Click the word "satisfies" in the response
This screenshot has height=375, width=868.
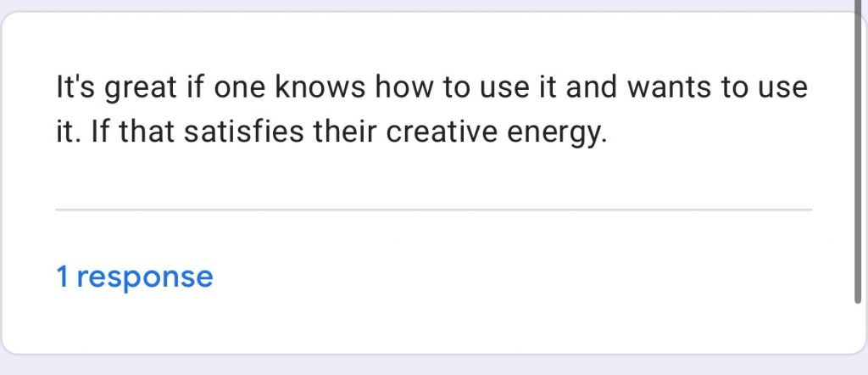click(243, 133)
